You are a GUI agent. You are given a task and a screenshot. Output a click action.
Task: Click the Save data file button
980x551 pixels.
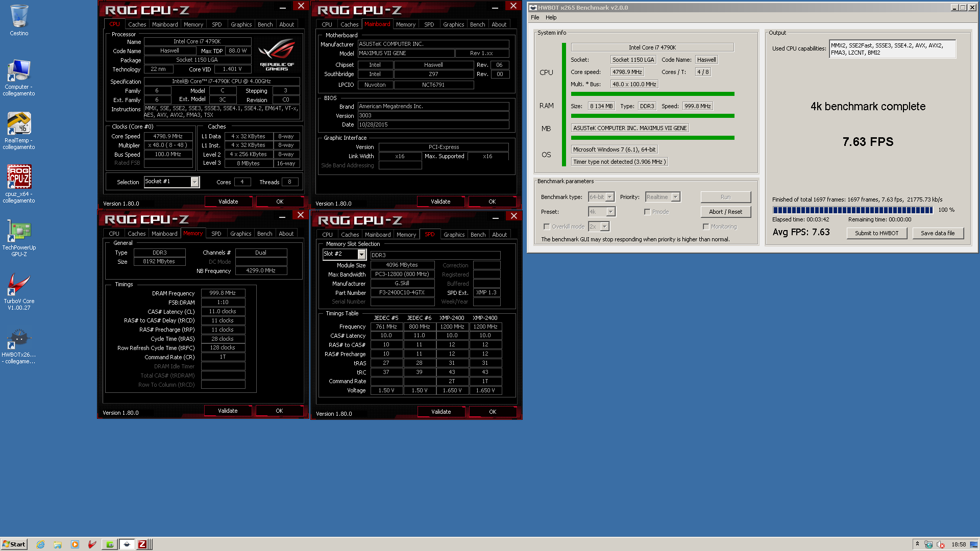(x=938, y=233)
